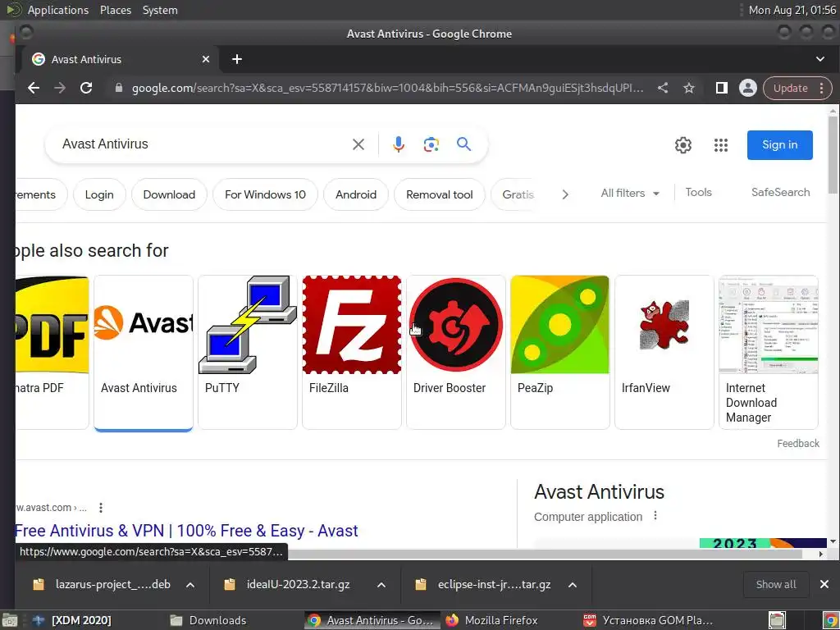Show all downloads
This screenshot has height=630, width=840.
tap(776, 584)
